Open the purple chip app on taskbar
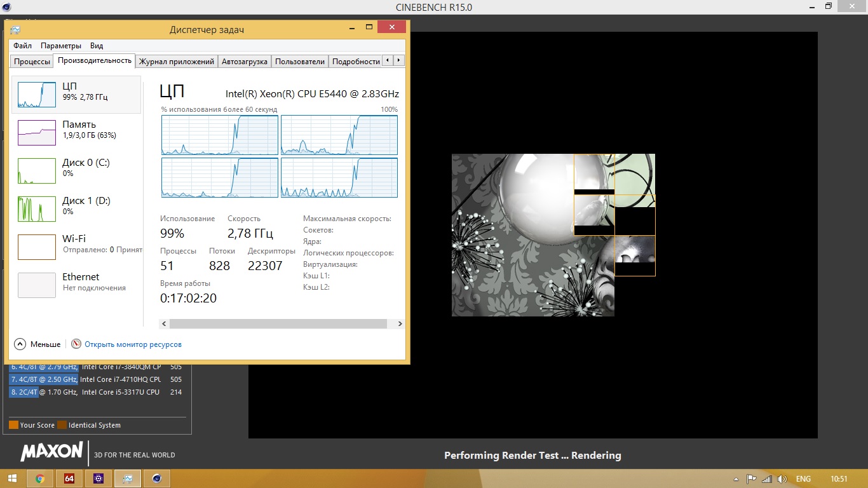This screenshot has width=868, height=488. (98, 478)
